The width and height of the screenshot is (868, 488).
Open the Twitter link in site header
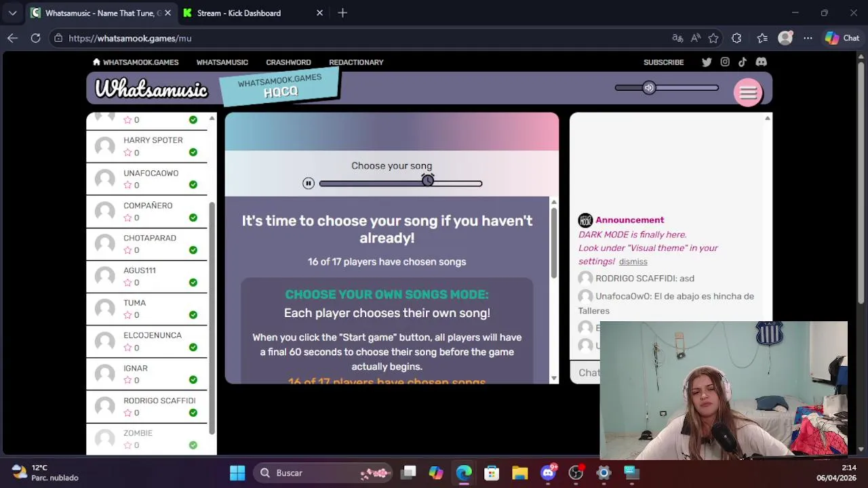click(707, 62)
